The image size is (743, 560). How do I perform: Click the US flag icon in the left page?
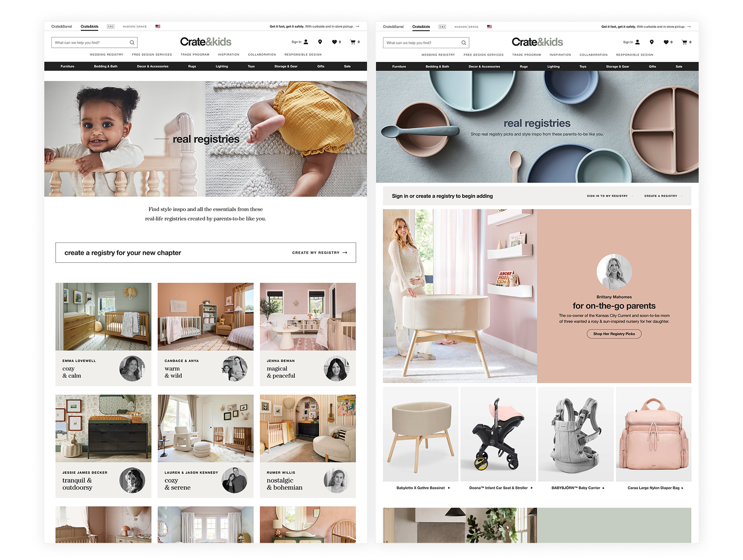tap(158, 26)
